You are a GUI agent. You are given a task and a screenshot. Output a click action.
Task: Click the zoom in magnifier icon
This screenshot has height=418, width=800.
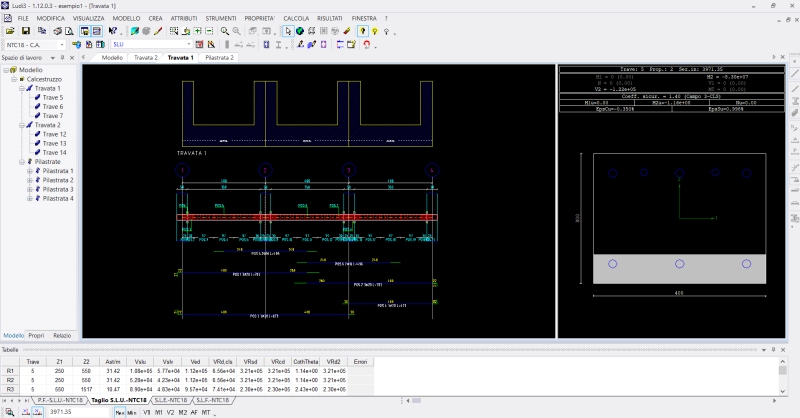tap(225, 31)
